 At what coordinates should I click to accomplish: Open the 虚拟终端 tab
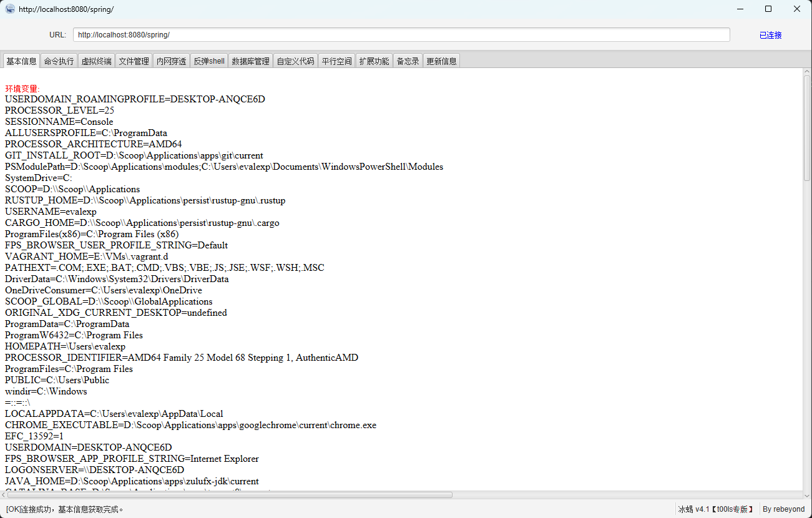tap(96, 61)
